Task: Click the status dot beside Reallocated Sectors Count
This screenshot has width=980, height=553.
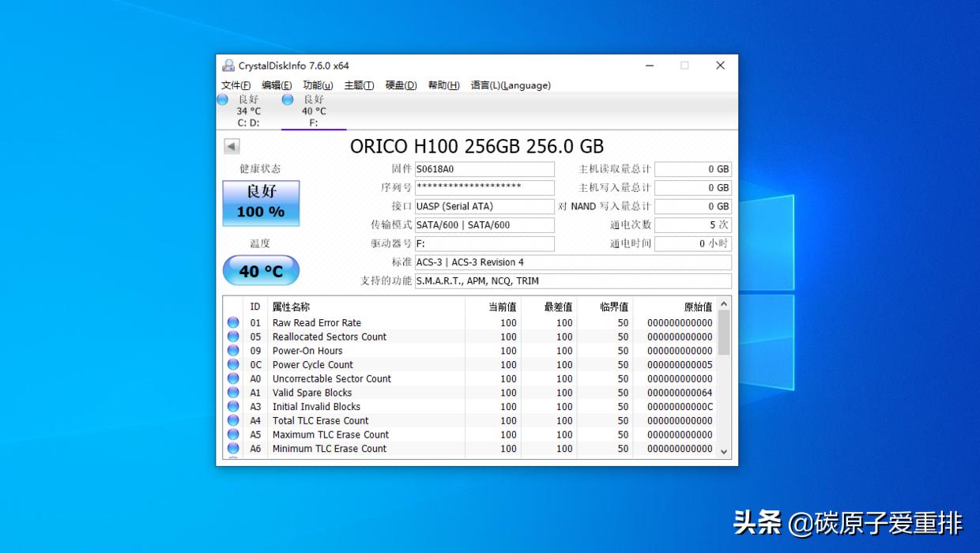Action: pos(233,337)
